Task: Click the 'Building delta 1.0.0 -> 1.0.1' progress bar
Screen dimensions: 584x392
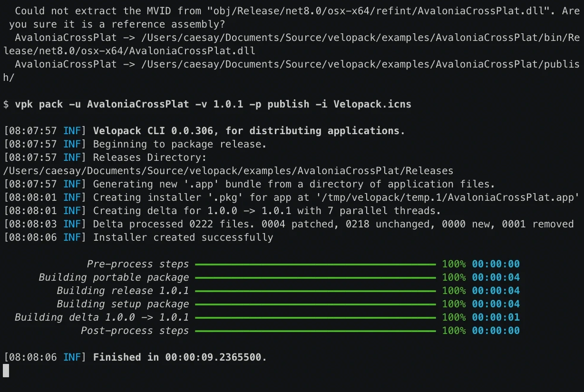Action: 315,317
